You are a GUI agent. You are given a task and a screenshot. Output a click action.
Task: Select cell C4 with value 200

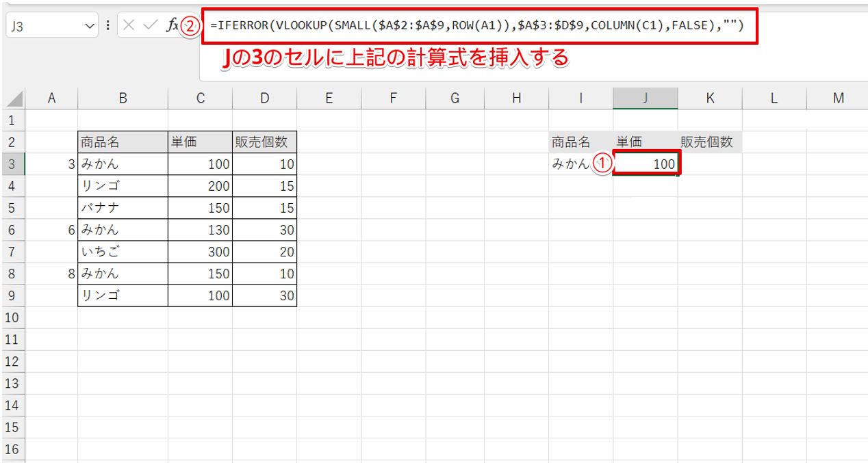tap(200, 186)
